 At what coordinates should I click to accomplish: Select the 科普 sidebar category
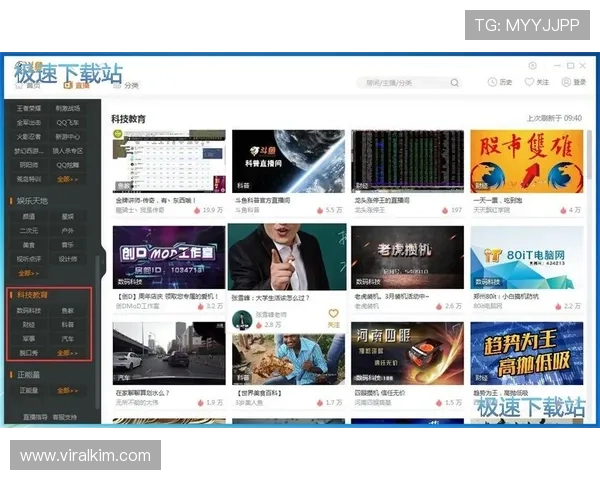click(68, 325)
